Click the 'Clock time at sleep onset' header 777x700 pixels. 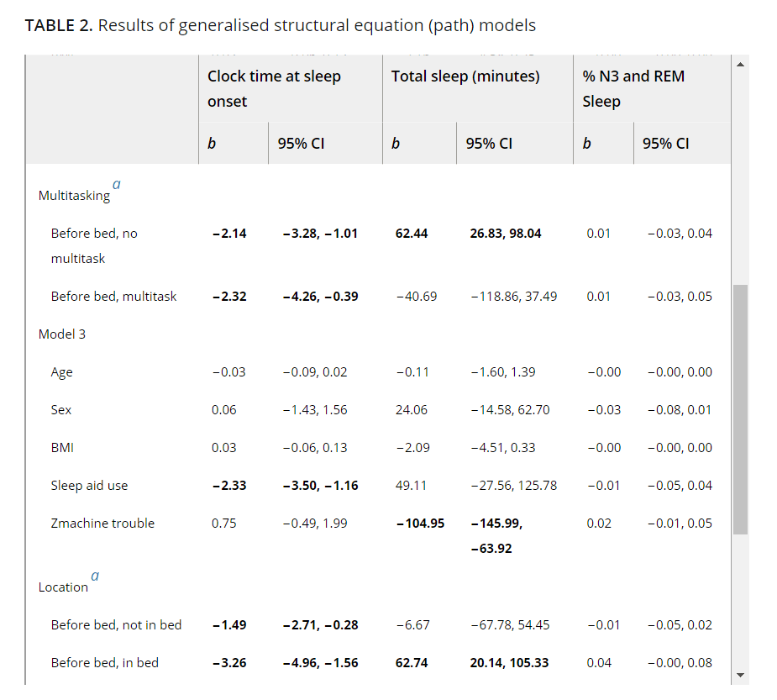click(x=274, y=88)
